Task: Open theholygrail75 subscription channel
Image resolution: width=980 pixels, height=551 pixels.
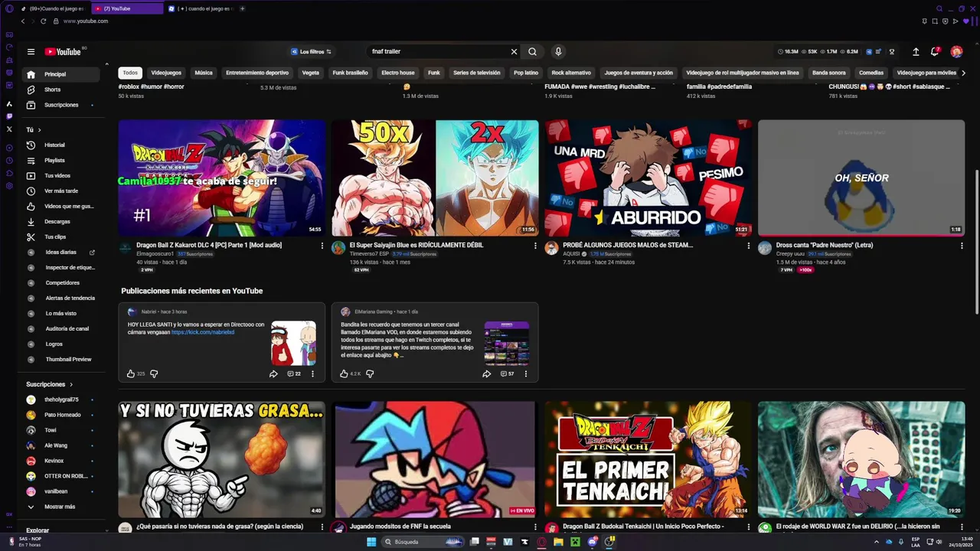Action: (x=61, y=399)
